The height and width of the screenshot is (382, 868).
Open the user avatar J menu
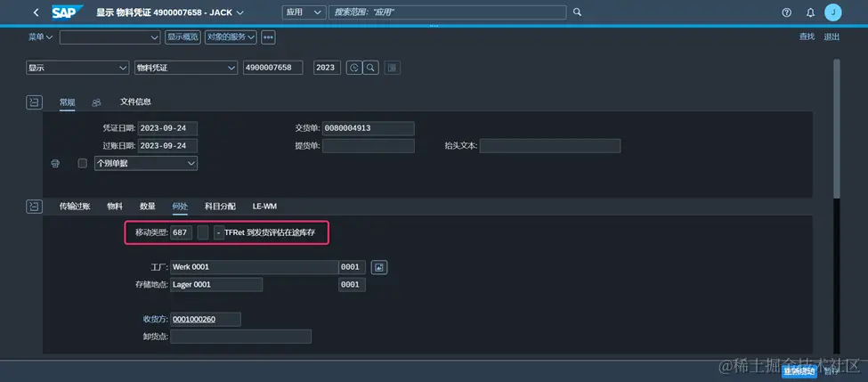[x=833, y=12]
